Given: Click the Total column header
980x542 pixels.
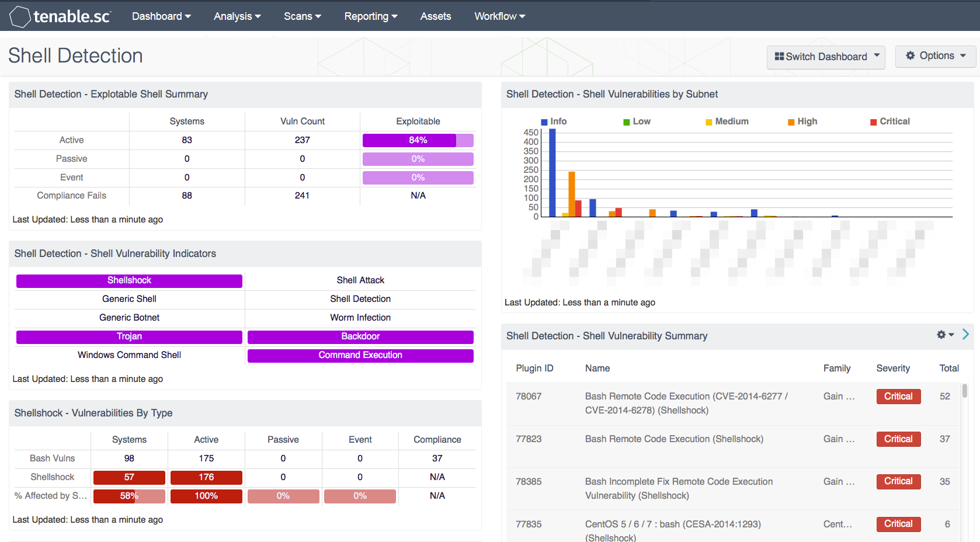Looking at the screenshot, I should 949,369.
